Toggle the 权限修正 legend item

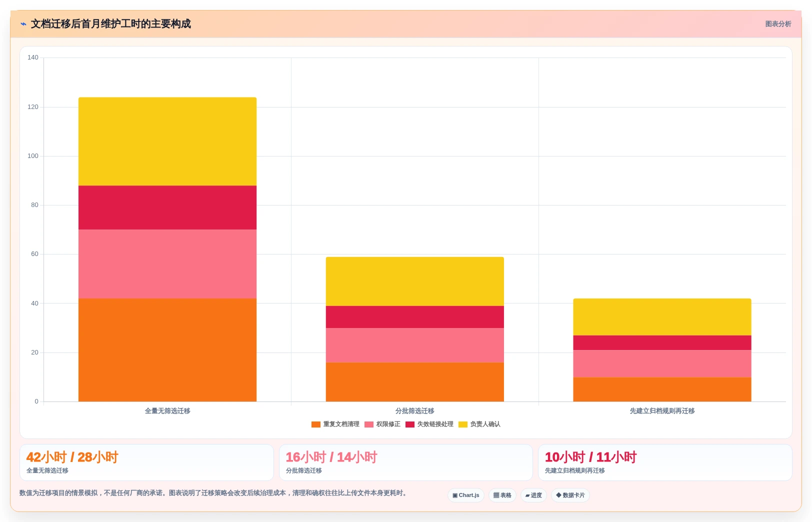[x=382, y=424]
